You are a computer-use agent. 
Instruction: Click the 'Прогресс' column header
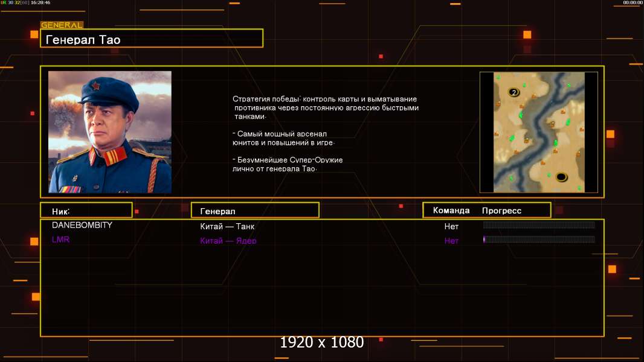(501, 211)
